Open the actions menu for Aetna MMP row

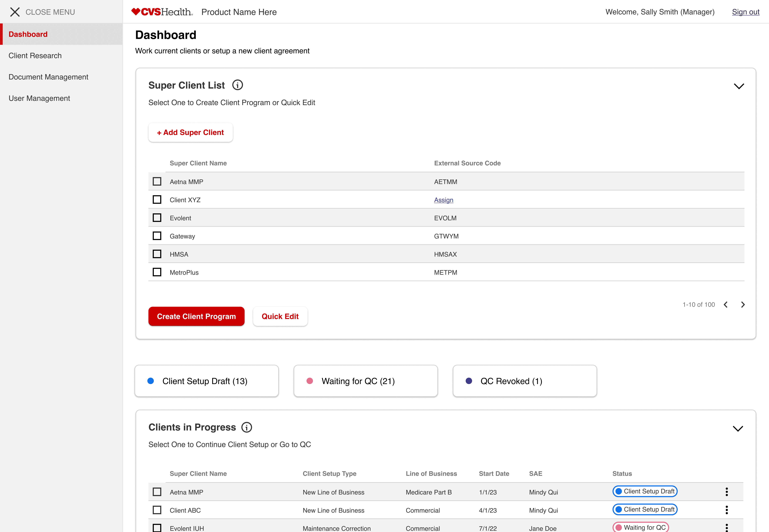[727, 492]
